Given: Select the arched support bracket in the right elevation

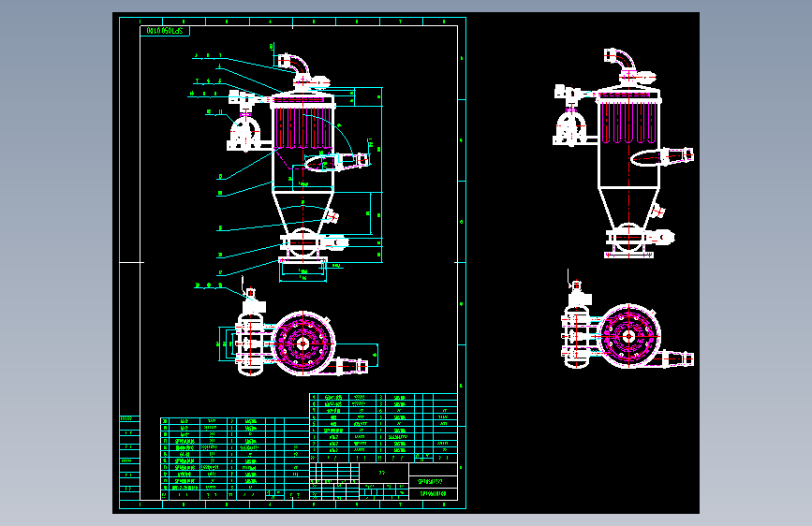Looking at the screenshot, I should pyautogui.click(x=570, y=127).
